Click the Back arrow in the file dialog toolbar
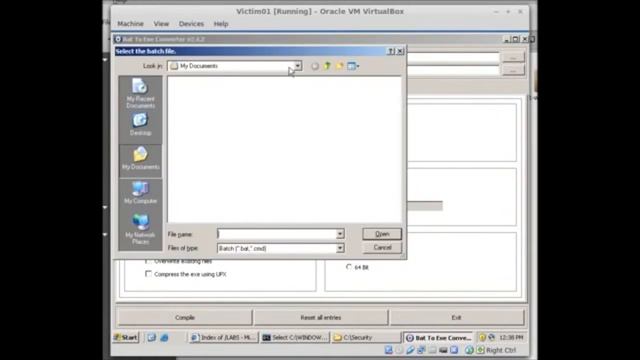 point(315,66)
